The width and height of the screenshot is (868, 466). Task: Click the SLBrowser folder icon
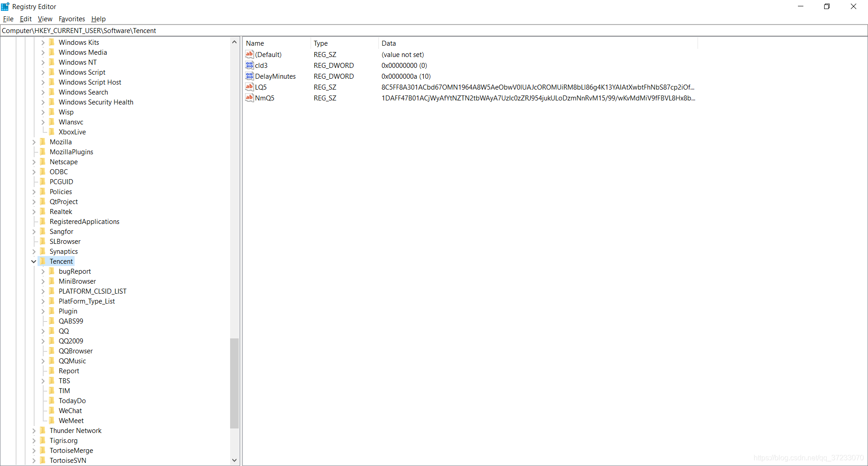pyautogui.click(x=43, y=241)
